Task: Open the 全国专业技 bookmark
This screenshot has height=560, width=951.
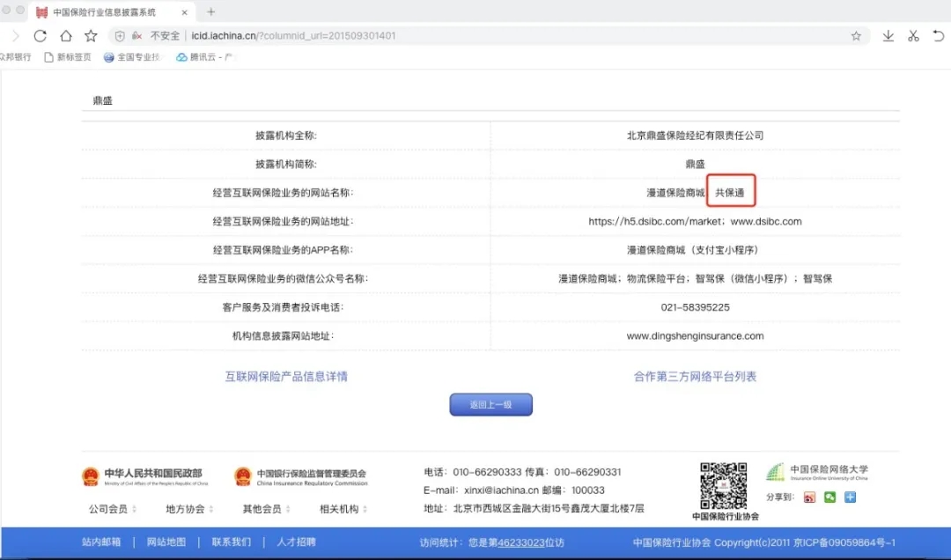Action: coord(132,57)
